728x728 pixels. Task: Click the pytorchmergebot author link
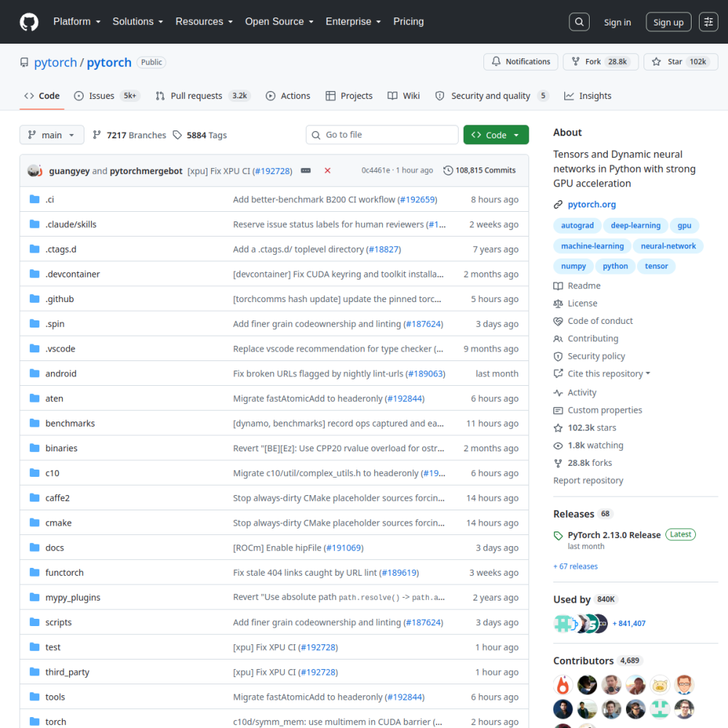(x=146, y=171)
